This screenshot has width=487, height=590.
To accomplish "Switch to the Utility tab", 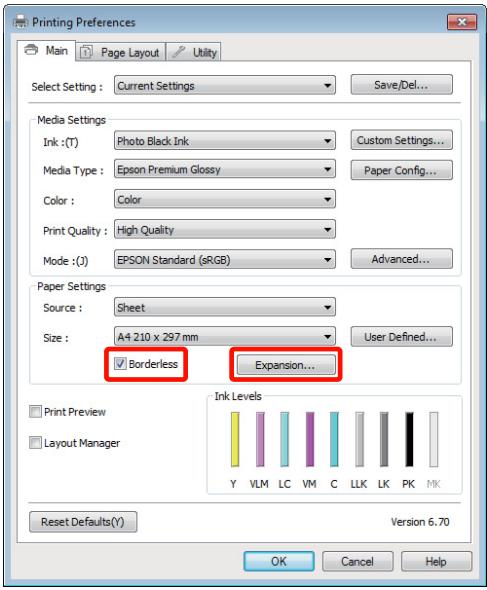I will [193, 52].
